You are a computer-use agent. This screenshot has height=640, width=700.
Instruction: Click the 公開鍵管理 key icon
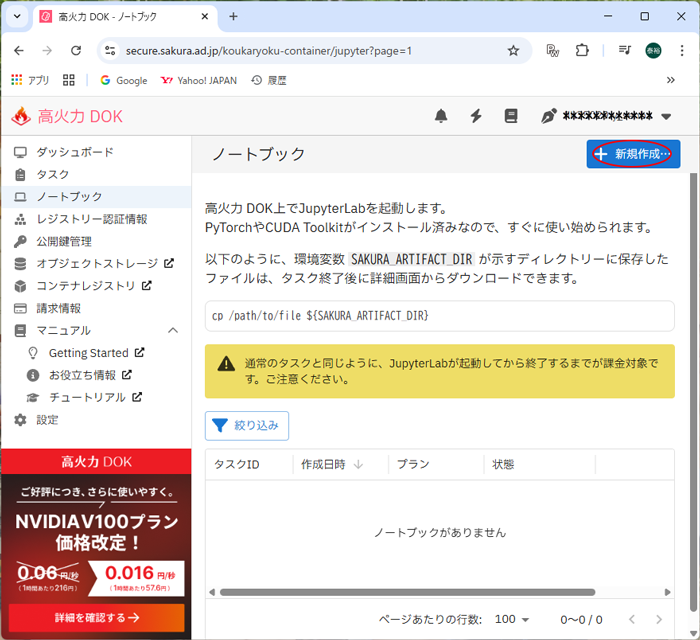(20, 241)
